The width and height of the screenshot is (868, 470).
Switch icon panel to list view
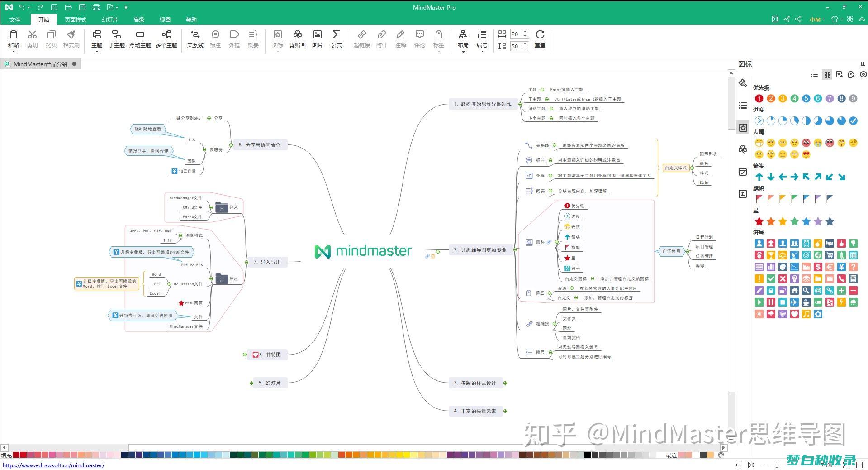tap(815, 74)
